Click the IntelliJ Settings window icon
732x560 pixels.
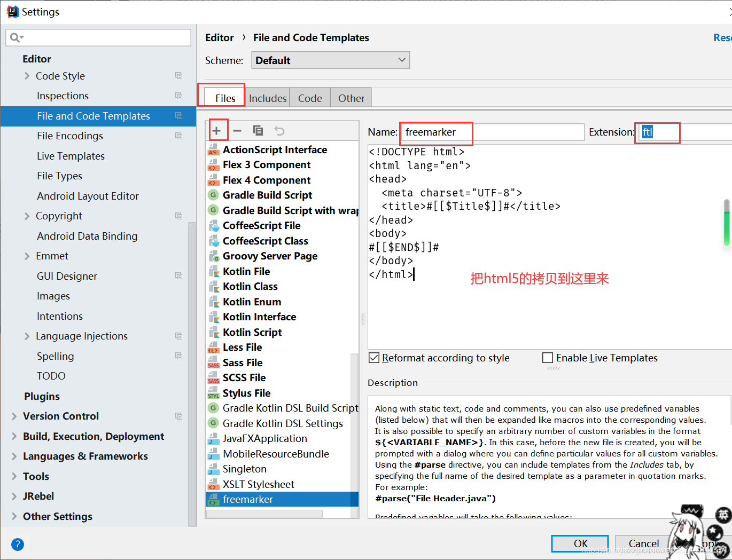[12, 11]
